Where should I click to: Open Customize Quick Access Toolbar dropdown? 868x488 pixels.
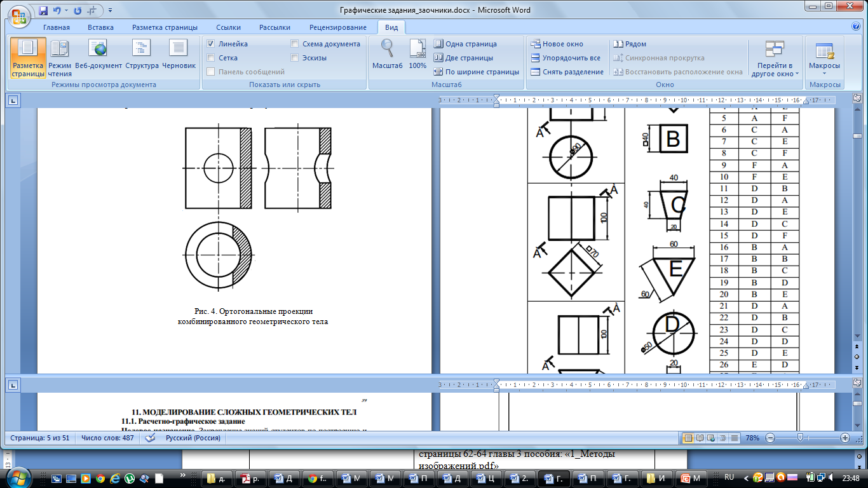tap(110, 11)
